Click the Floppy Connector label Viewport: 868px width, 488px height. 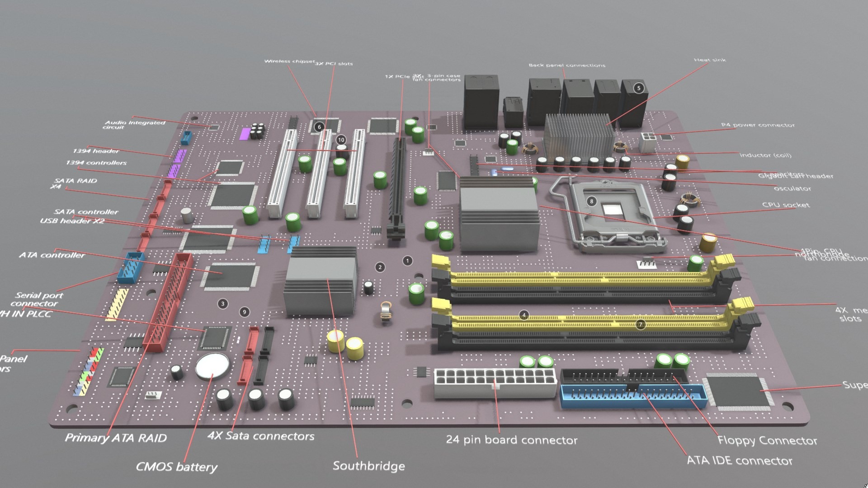[767, 441]
